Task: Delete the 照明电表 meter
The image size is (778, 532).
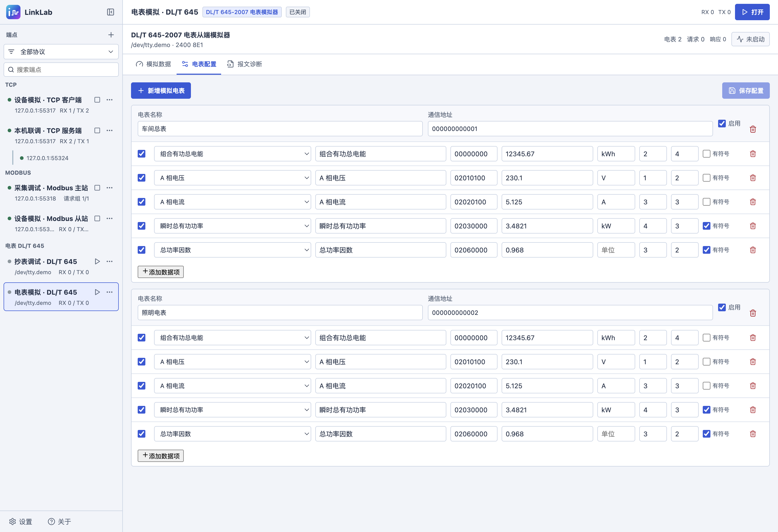Action: point(753,313)
